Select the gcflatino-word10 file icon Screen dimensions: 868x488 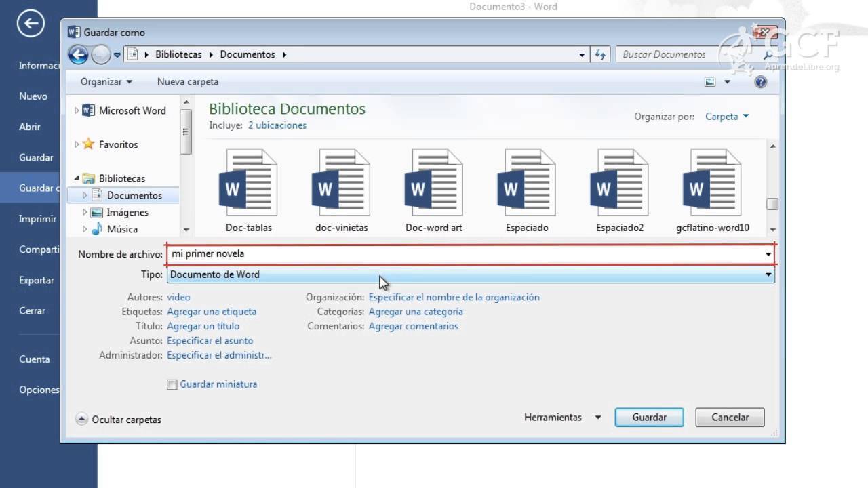(x=712, y=183)
